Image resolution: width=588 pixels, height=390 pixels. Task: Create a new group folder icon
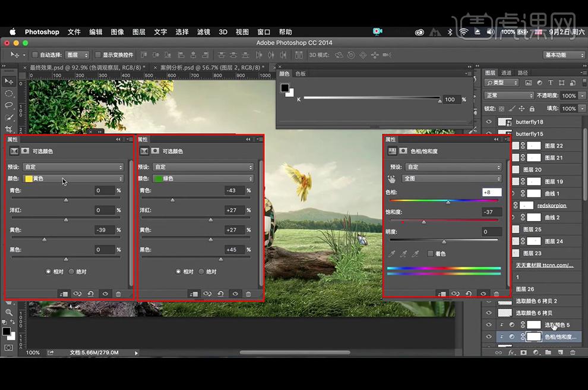(548, 353)
